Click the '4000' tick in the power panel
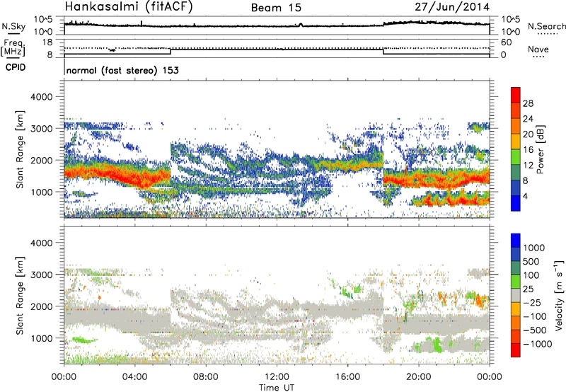 pyautogui.click(x=41, y=97)
